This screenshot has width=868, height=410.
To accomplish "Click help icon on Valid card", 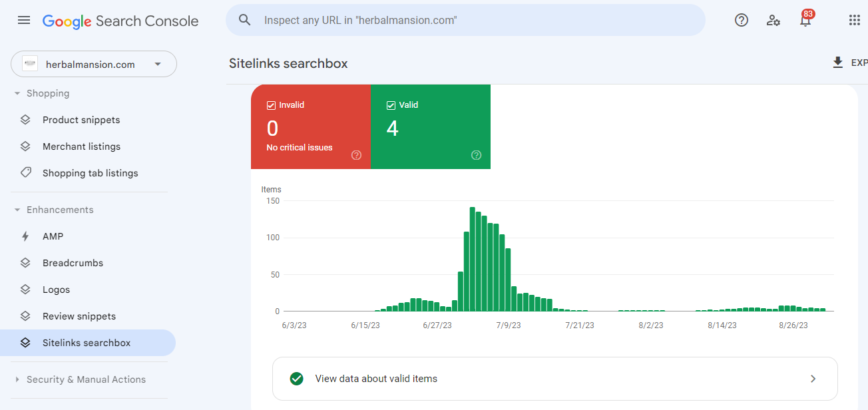I will coord(476,155).
